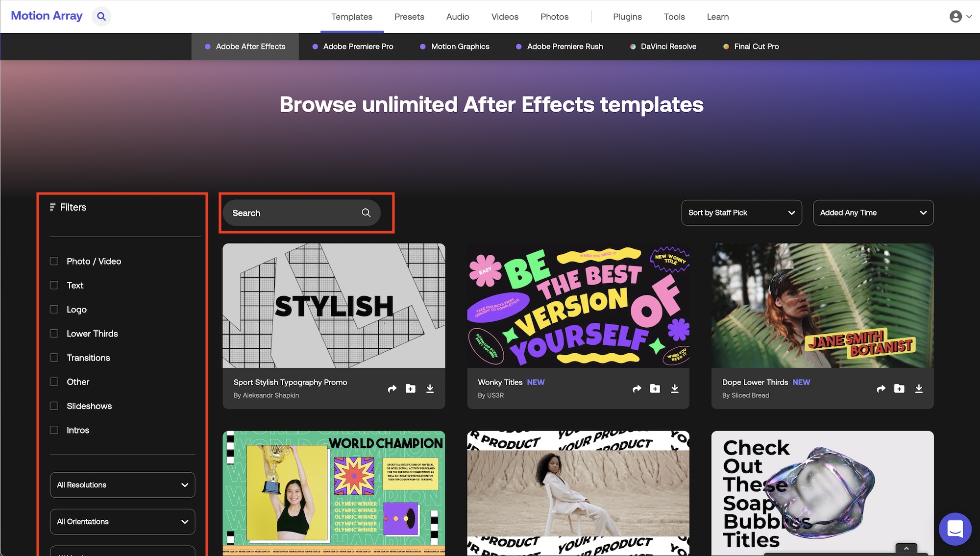
Task: Open the Aleksandr Shapkin author link
Action: (270, 395)
